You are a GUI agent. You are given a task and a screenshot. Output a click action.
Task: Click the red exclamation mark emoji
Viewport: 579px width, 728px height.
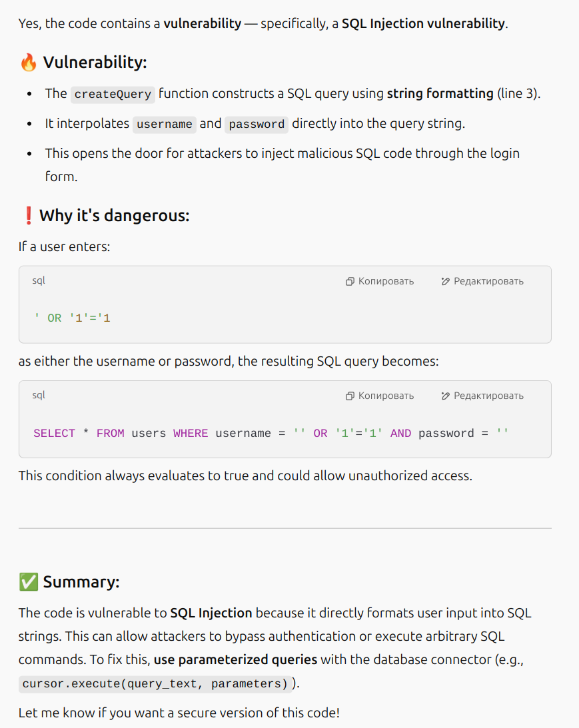(28, 216)
